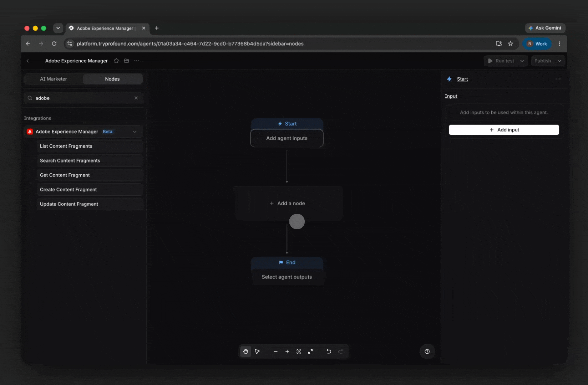Redo the last canvas action

[341, 351]
